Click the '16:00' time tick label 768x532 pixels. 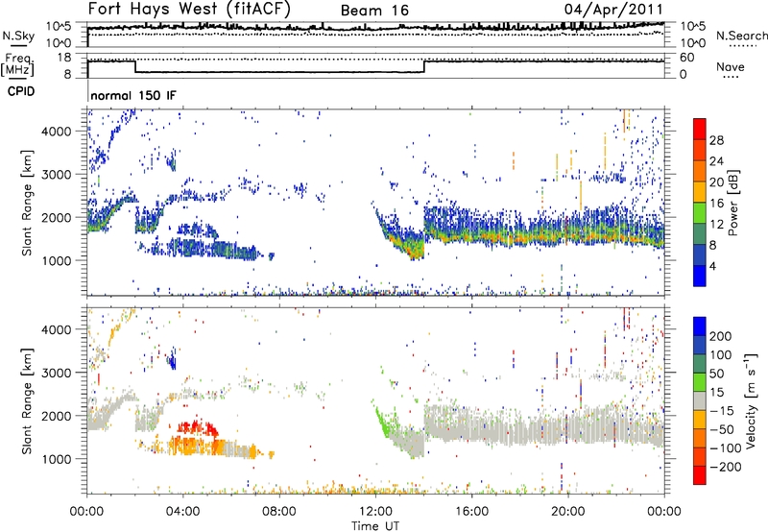[x=471, y=512]
